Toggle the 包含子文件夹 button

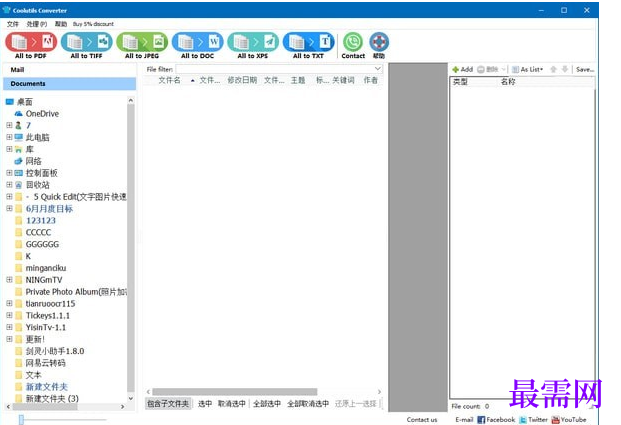(x=168, y=404)
